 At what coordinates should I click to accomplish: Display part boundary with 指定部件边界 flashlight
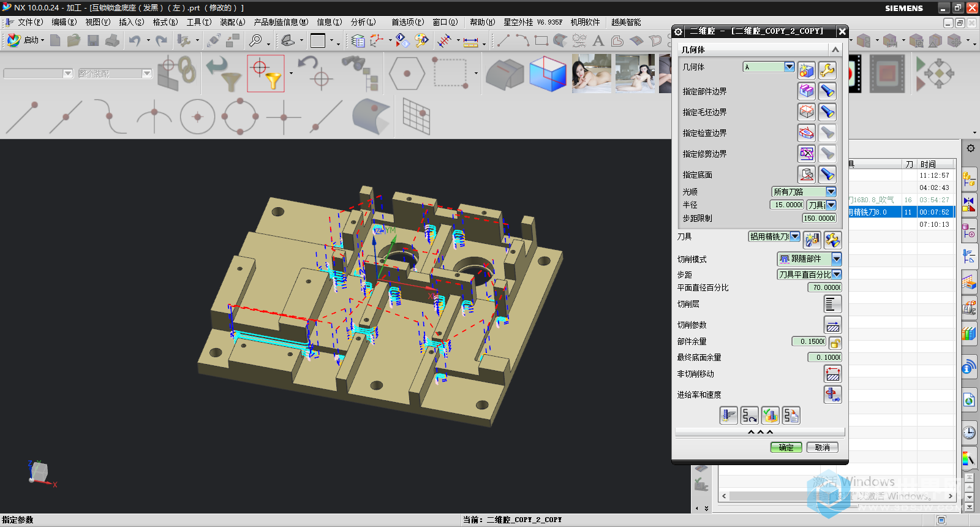pos(827,91)
